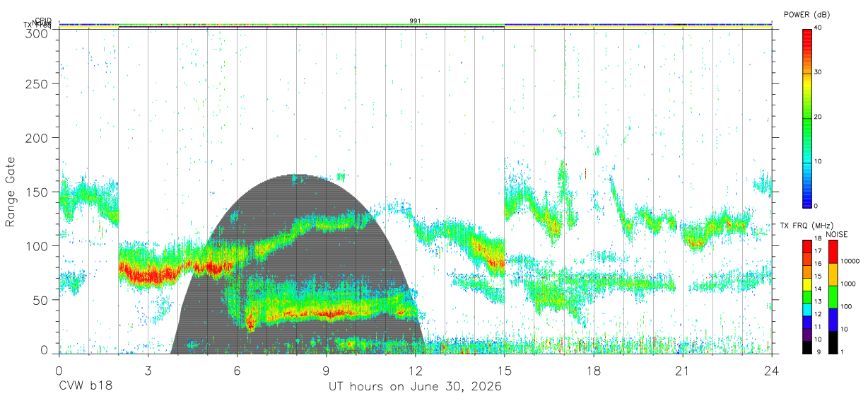Click the 100 tick on range gate axis
The height and width of the screenshot is (401, 868).
point(37,245)
